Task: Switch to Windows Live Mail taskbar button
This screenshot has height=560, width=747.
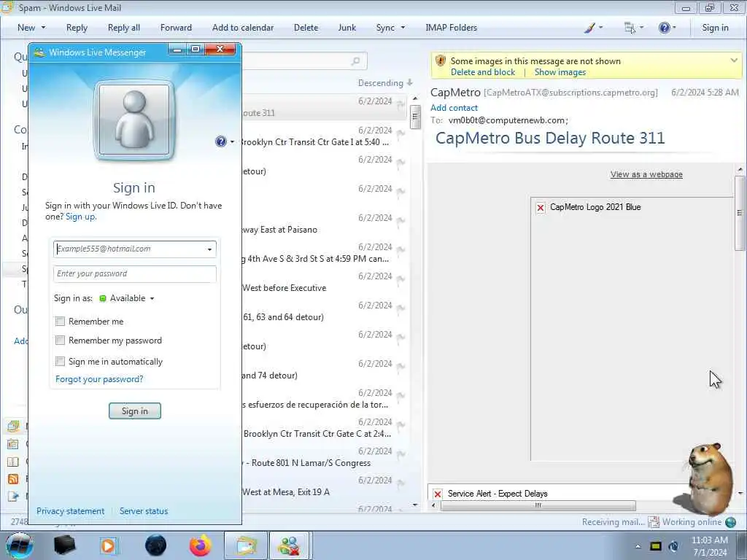Action: point(245,545)
